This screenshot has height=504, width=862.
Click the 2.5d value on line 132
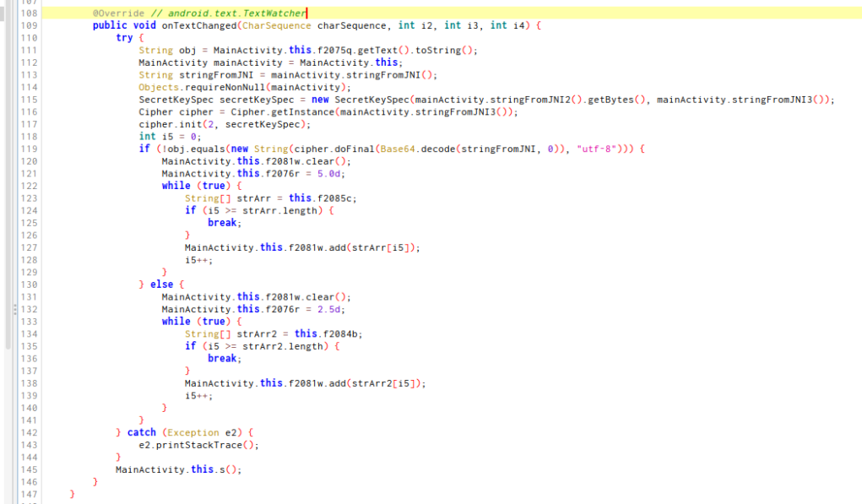point(328,310)
